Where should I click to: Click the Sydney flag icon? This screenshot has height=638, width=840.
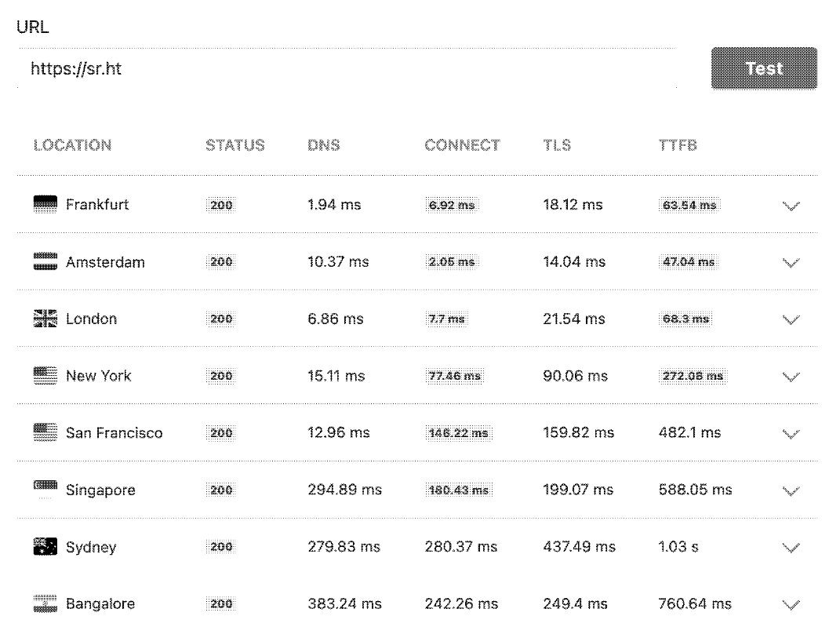tap(45, 547)
